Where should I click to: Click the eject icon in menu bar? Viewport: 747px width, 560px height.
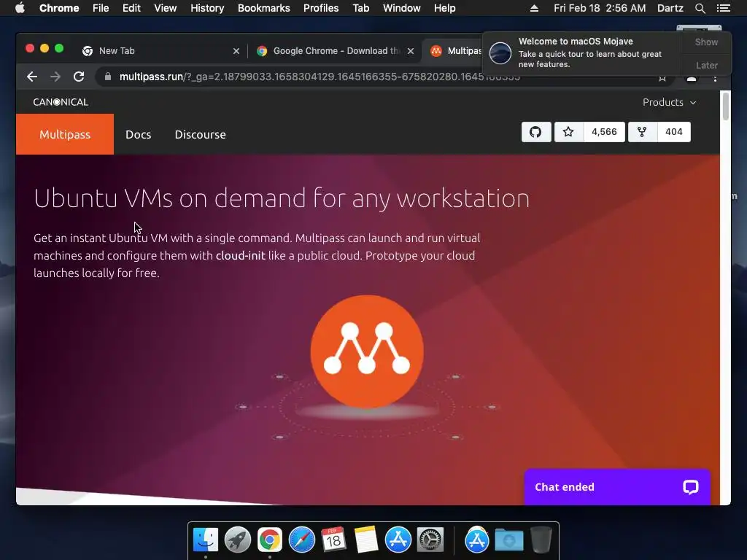click(534, 8)
